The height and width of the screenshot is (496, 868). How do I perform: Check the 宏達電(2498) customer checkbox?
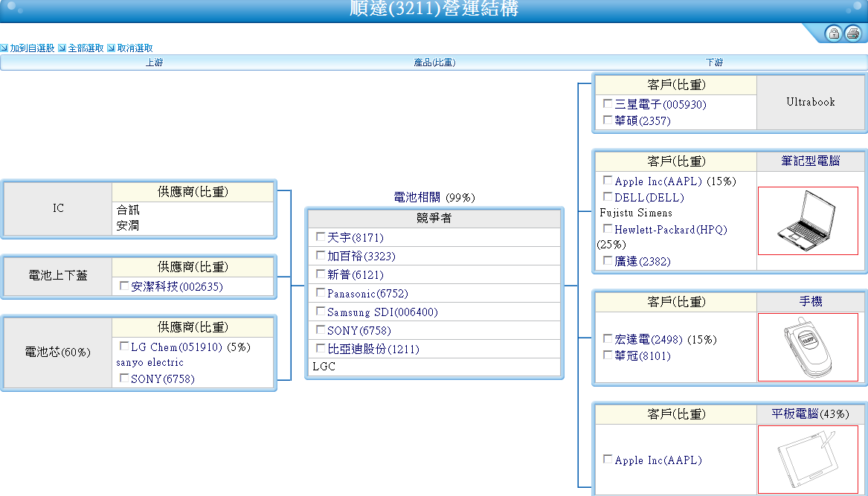pyautogui.click(x=607, y=338)
